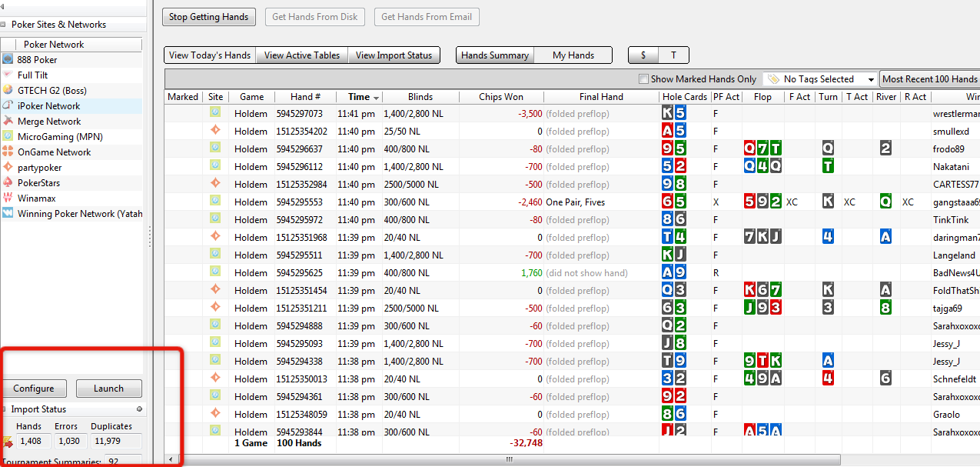Click the -32,748 total chips value
This screenshot has height=467, width=980.
[526, 443]
